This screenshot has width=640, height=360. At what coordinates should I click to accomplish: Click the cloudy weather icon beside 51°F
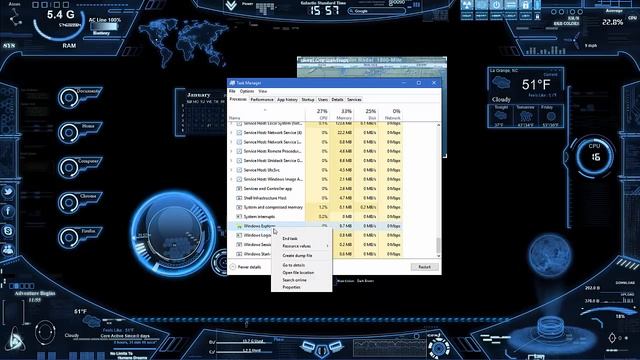[501, 83]
